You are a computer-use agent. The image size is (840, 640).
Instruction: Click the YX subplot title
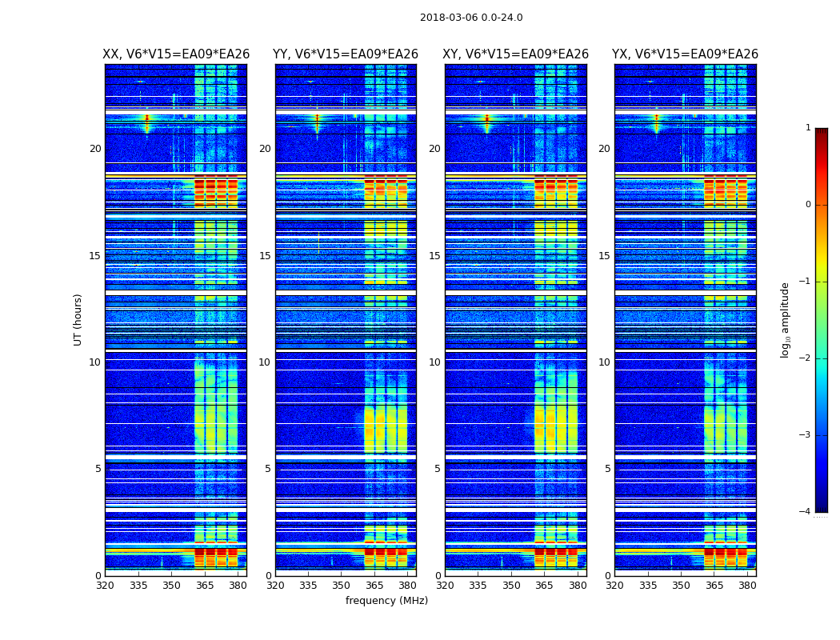(685, 54)
